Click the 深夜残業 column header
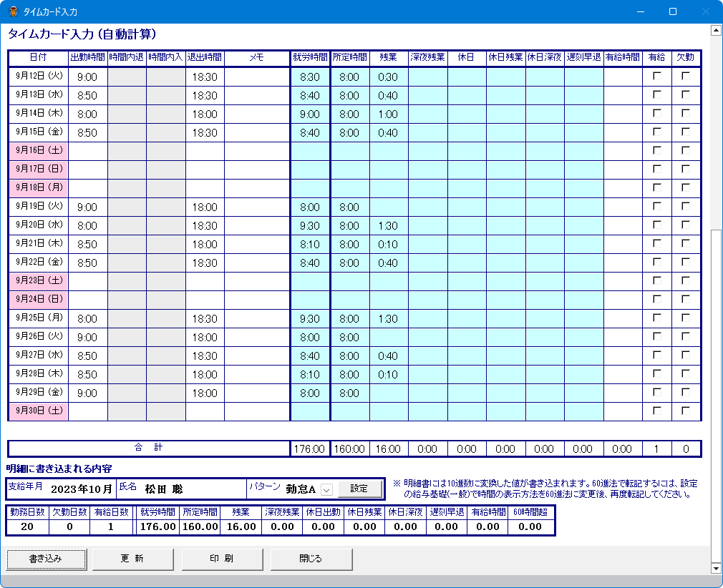Viewport: 723px width, 588px height. tap(427, 57)
